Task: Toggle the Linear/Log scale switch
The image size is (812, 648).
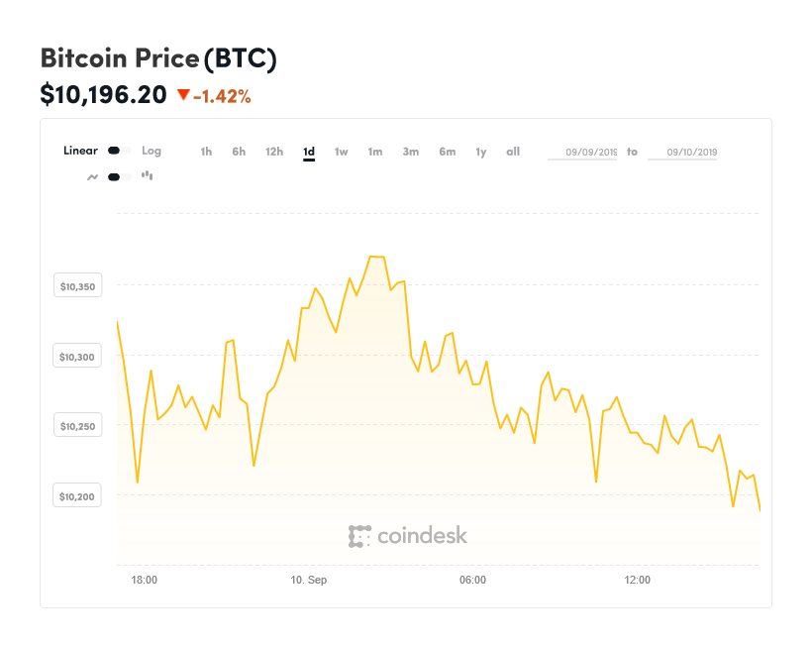Action: (119, 152)
